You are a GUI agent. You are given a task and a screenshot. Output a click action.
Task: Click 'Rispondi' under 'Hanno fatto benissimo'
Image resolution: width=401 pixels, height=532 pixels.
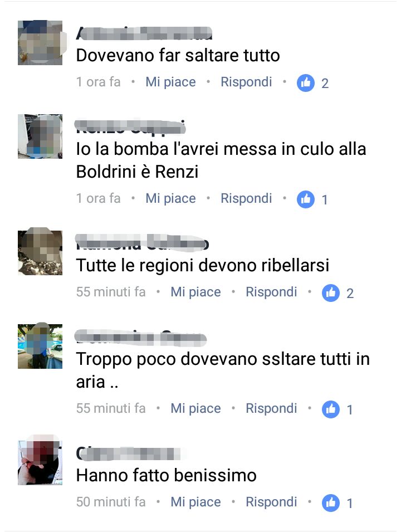click(x=271, y=502)
